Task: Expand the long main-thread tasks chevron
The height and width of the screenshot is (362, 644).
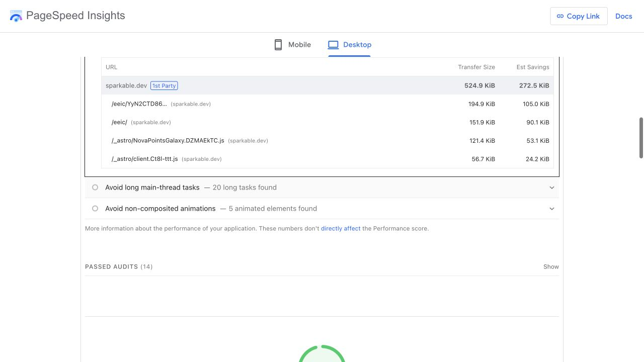Action: point(552,188)
